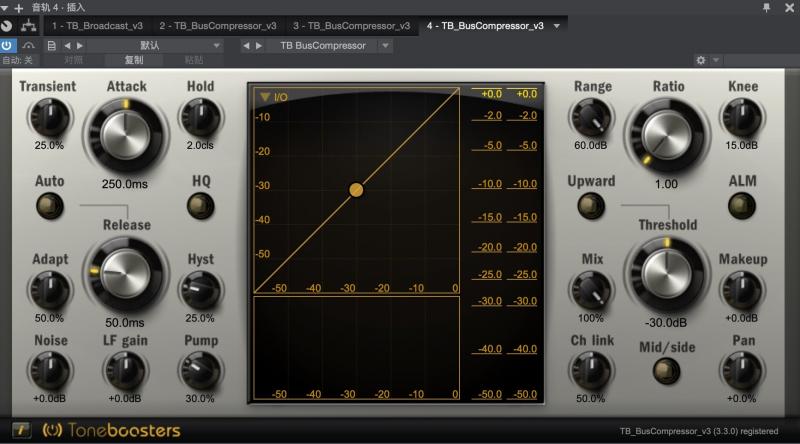Viewport: 800px width, 444px height.
Task: Click the Toneboosters T logo button
Action: click(21, 430)
